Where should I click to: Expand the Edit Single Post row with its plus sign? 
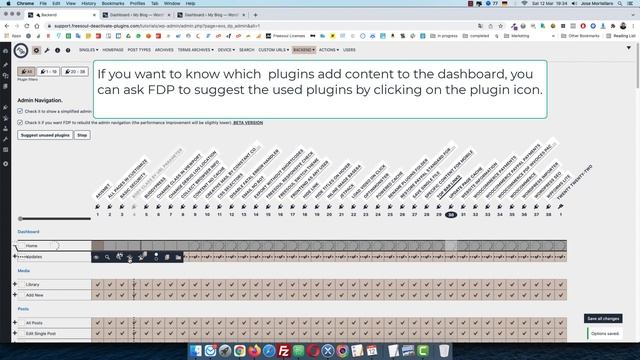(x=15, y=333)
